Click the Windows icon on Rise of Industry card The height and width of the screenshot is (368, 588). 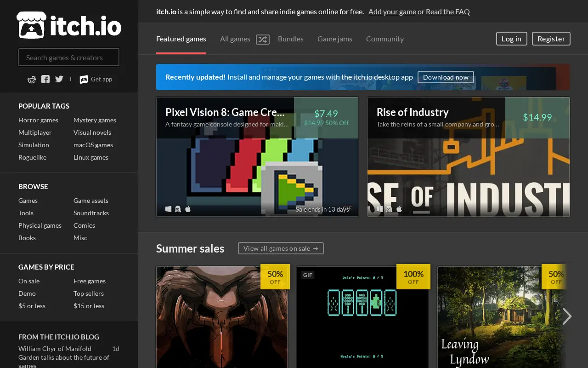pos(380,209)
